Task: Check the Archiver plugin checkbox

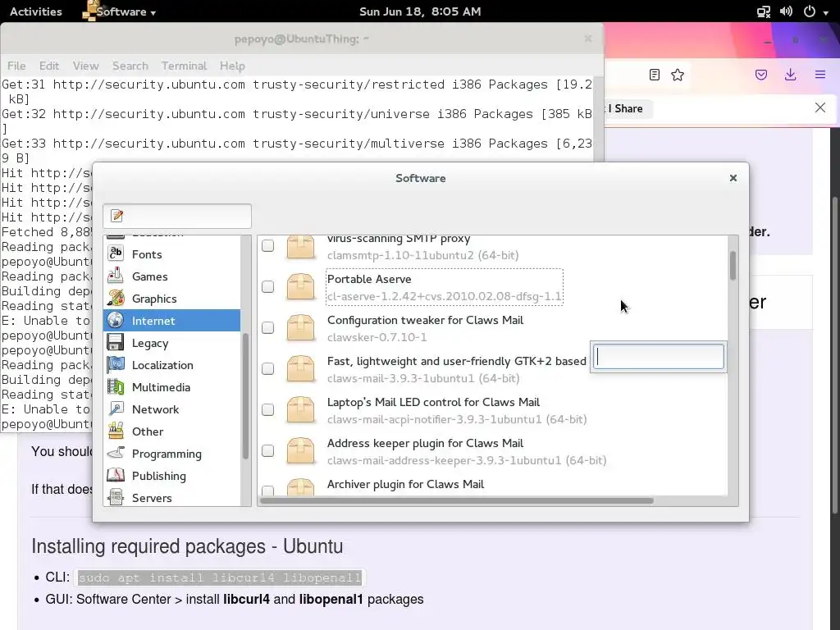Action: 268,491
